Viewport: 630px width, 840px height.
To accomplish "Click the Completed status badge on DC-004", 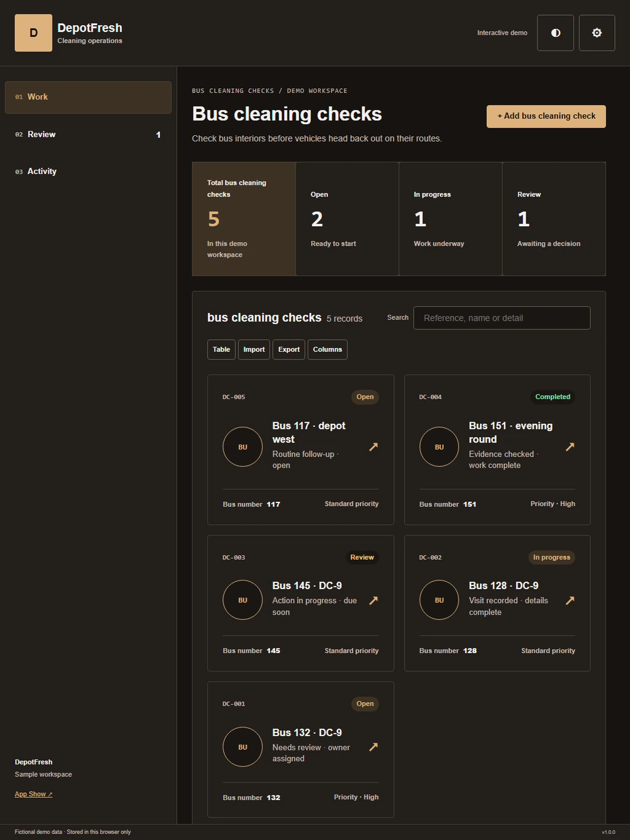I will tap(552, 397).
